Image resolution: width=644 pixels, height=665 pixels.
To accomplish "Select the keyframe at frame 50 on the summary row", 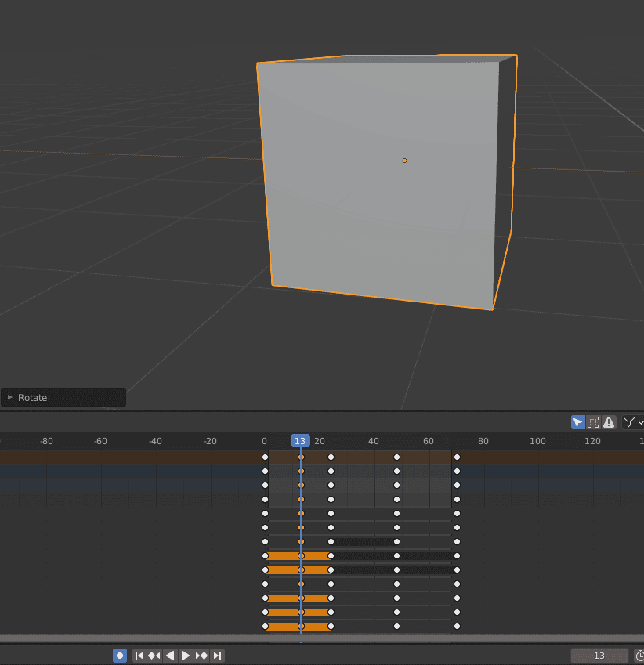I will (396, 457).
